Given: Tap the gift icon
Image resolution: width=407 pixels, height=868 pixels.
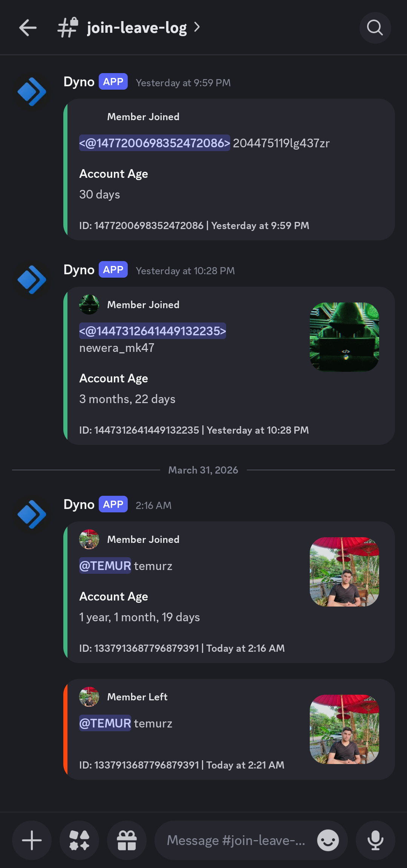Looking at the screenshot, I should (127, 840).
